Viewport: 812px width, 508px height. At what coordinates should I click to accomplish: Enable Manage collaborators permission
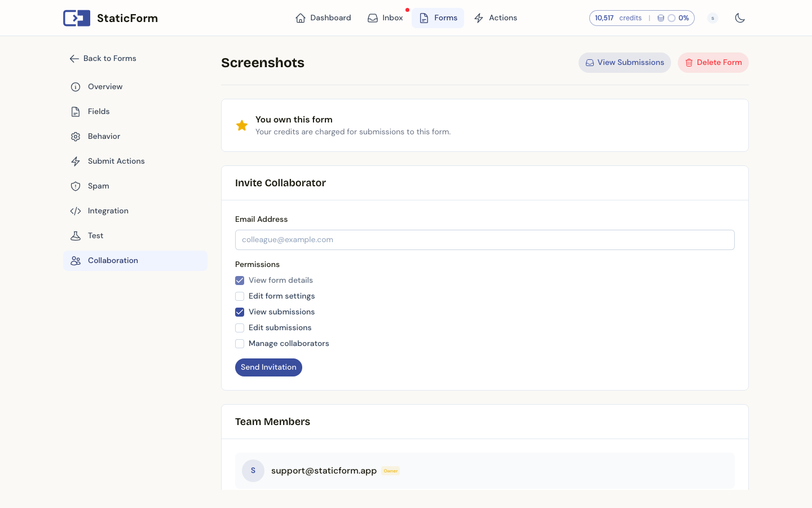click(240, 344)
